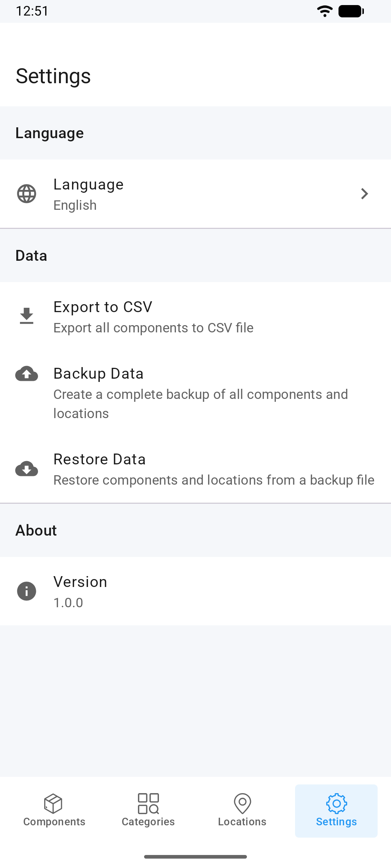Click the battery icon in status bar
Image resolution: width=391 pixels, height=868 pixels.
click(351, 11)
